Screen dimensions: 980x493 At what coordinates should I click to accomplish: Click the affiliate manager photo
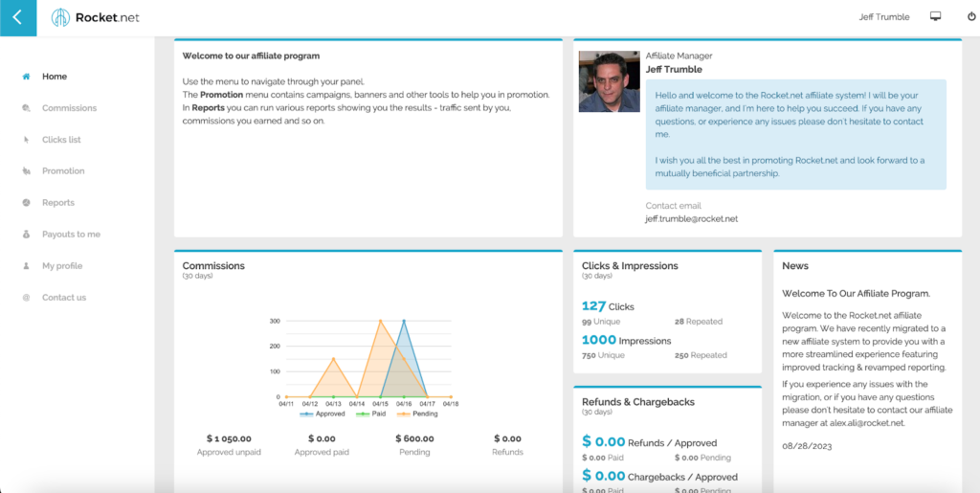pyautogui.click(x=610, y=82)
